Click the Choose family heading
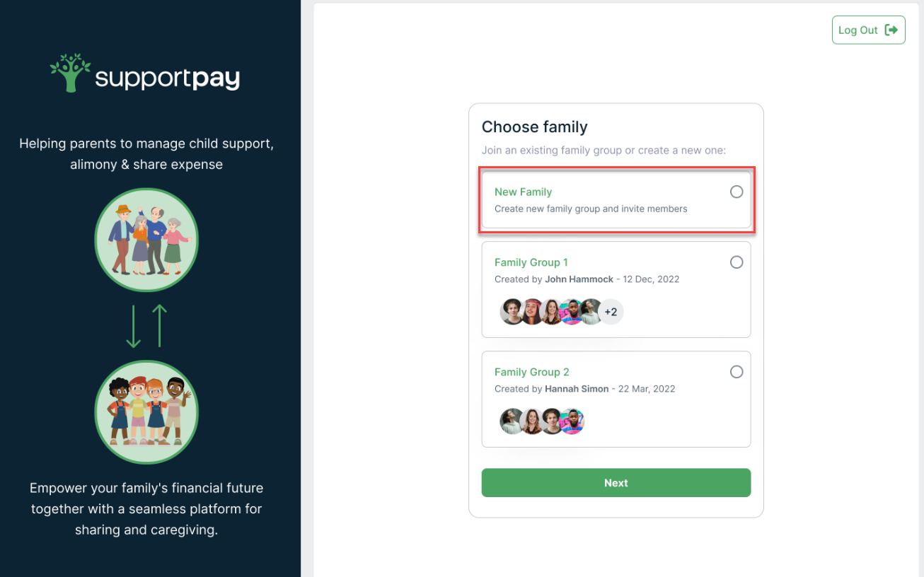924x577 pixels. click(534, 127)
